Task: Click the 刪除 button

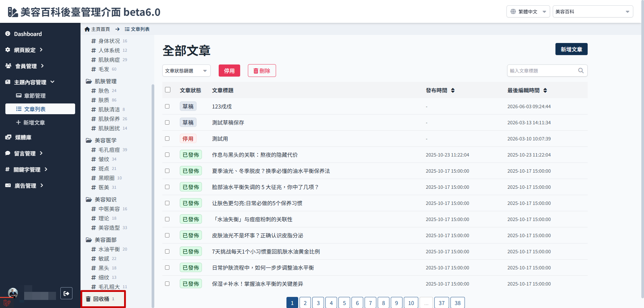Action: click(x=262, y=71)
